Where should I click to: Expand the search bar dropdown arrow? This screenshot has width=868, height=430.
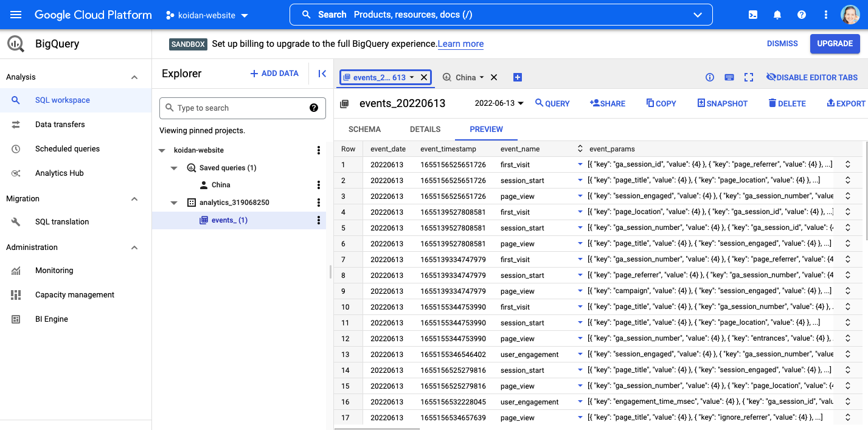point(698,15)
